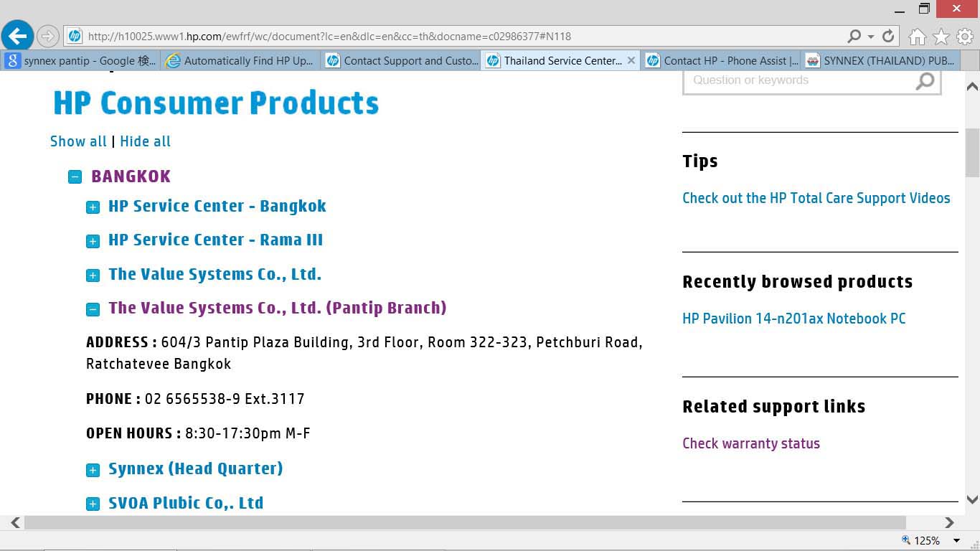The width and height of the screenshot is (980, 551).
Task: Open the SVOA Plubic Co,. Ltd link
Action: tap(186, 503)
